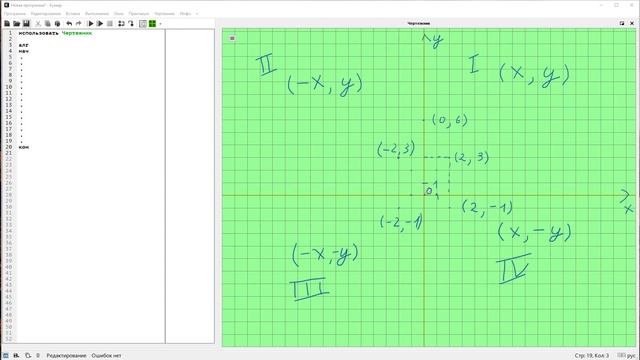
Task: Click the 'Редактирование' status text
Action: [x=66, y=356]
